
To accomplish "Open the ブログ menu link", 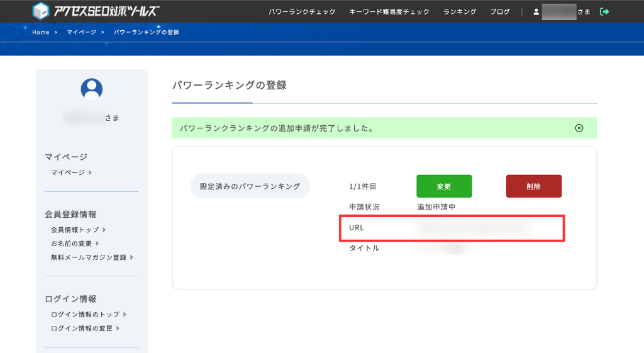I will click(x=500, y=11).
